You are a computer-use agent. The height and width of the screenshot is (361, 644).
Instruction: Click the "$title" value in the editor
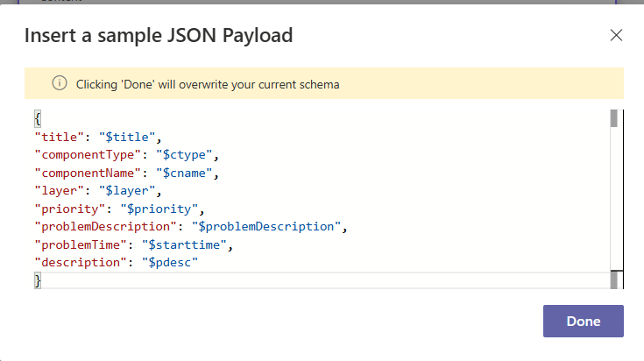(x=130, y=137)
